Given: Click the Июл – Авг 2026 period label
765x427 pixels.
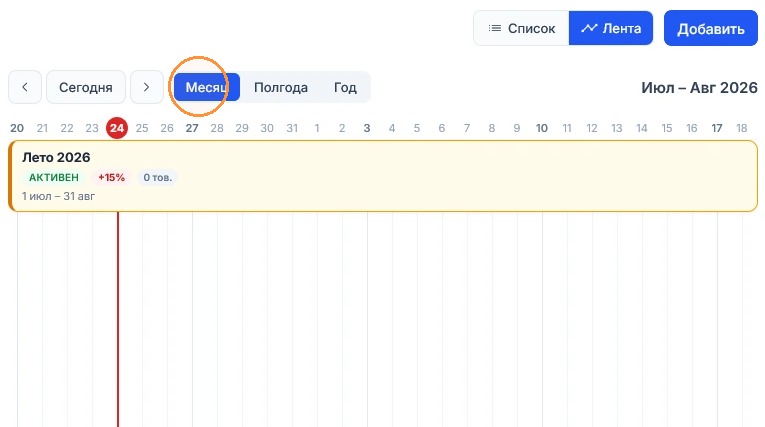Looking at the screenshot, I should tap(699, 87).
